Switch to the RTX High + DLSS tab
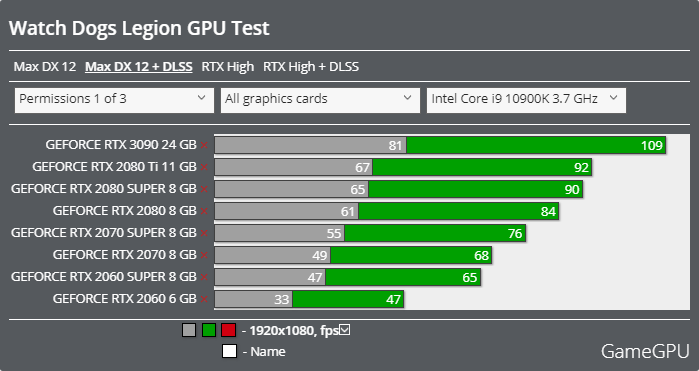The height and width of the screenshot is (371, 699). (x=311, y=67)
